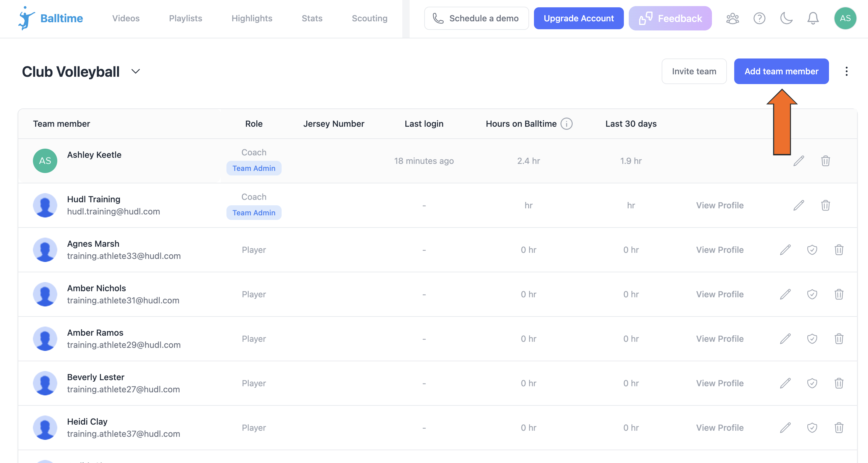The height and width of the screenshot is (463, 868).
Task: Click the Invite team button
Action: click(x=694, y=71)
